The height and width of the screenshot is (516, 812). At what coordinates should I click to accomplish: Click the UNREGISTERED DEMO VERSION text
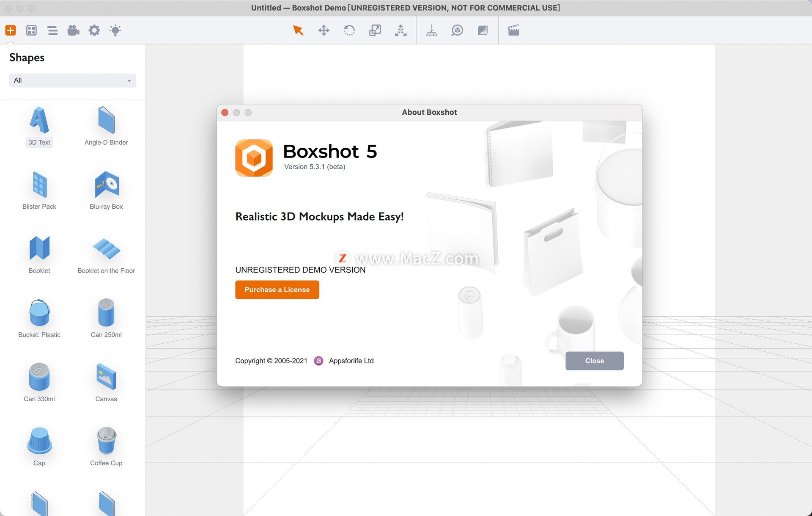300,270
